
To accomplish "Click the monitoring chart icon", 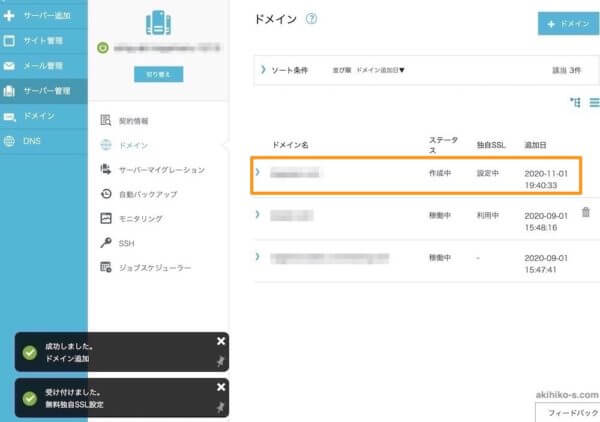I will tap(106, 218).
